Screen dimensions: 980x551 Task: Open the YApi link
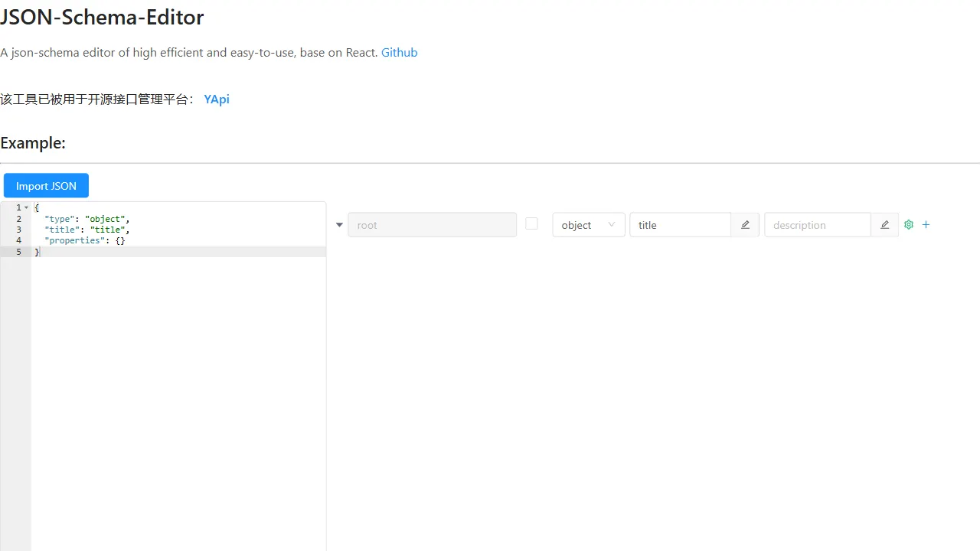point(217,99)
